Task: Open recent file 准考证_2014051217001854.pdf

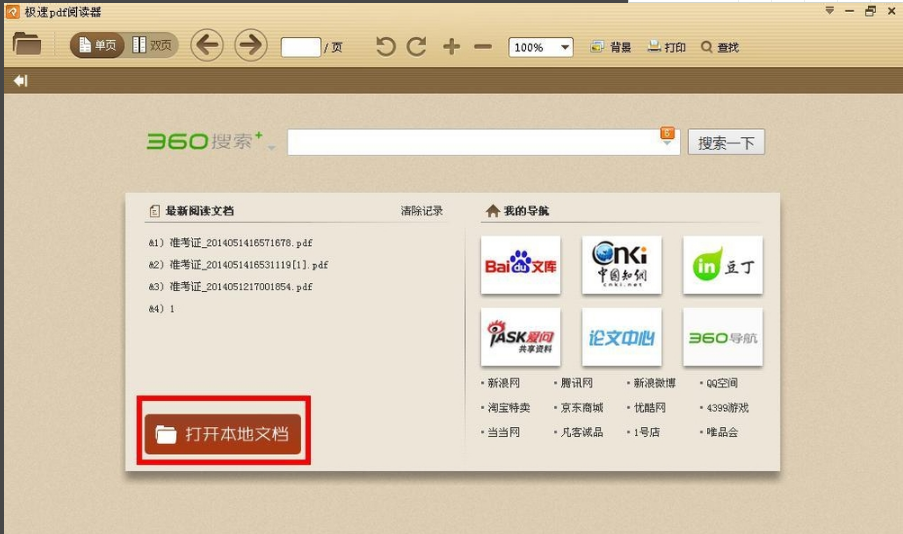Action: point(230,286)
